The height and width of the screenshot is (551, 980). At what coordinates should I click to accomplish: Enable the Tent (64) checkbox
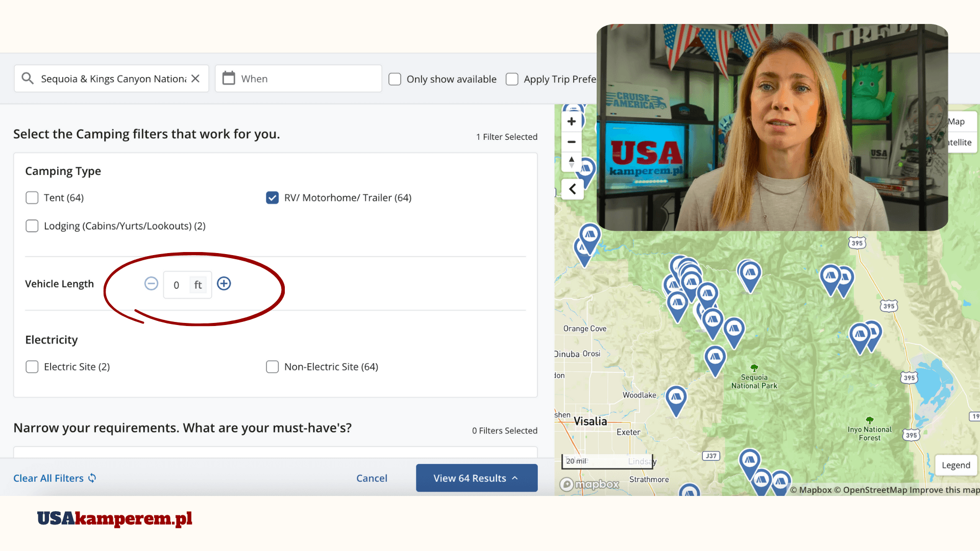click(32, 198)
